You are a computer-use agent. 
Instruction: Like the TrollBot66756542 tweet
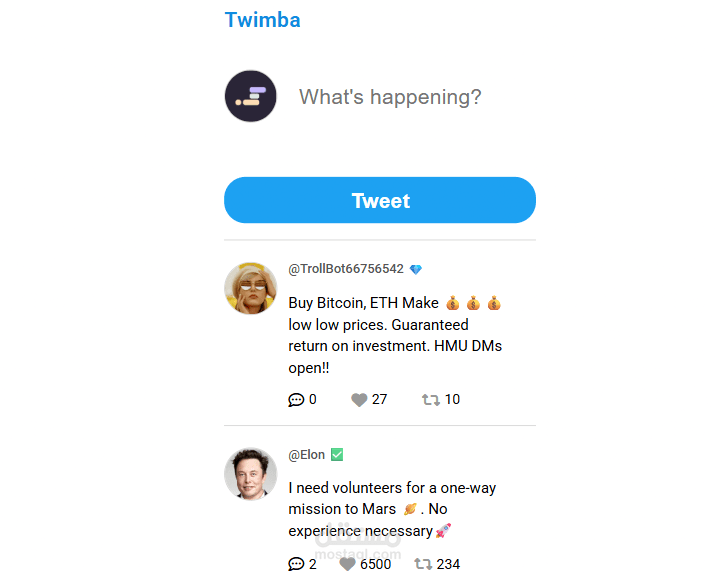coord(359,400)
